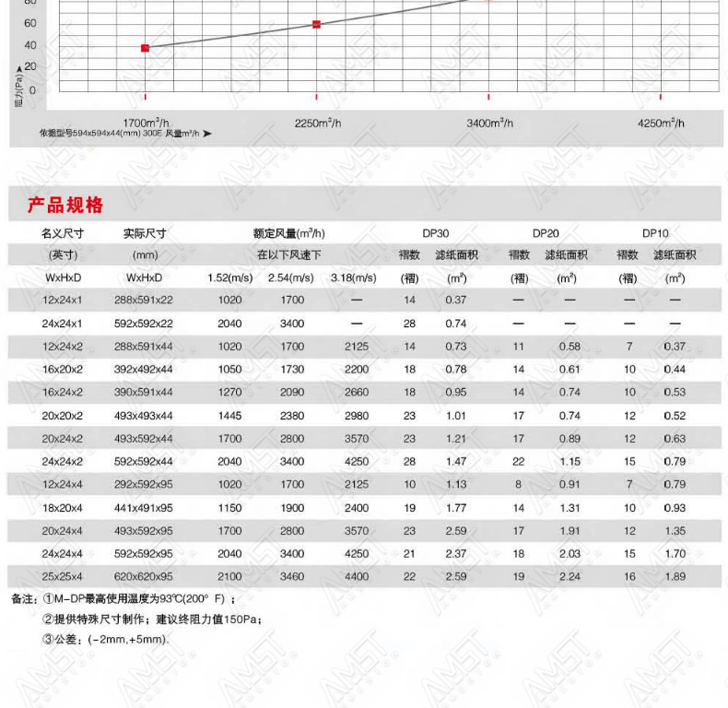Select the 4250m³/h axis label
The height and width of the screenshot is (708, 728).
tap(661, 124)
